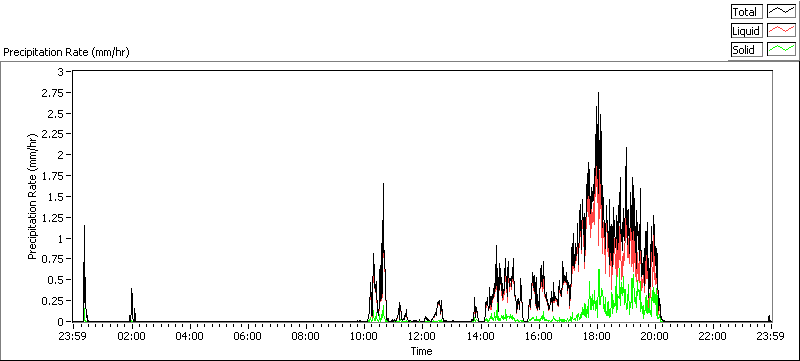The image size is (800, 361).
Task: Click the y-axis value 2.75
Action: (x=54, y=92)
